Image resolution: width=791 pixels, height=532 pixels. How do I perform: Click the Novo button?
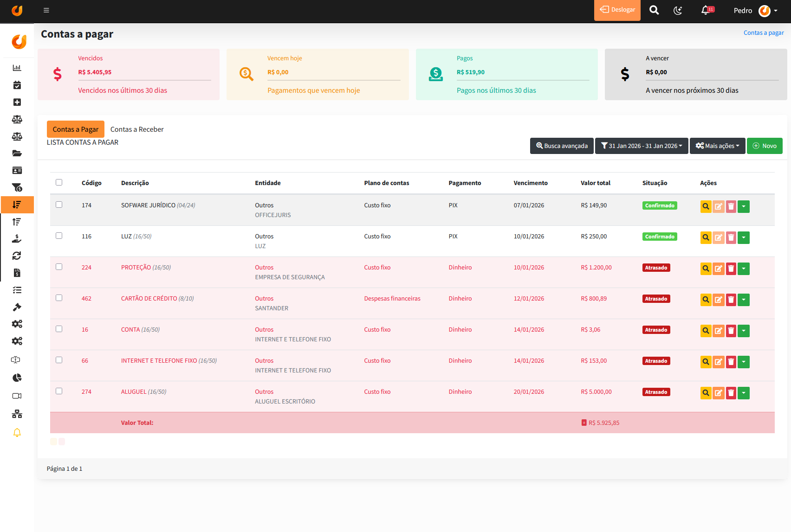(764, 146)
